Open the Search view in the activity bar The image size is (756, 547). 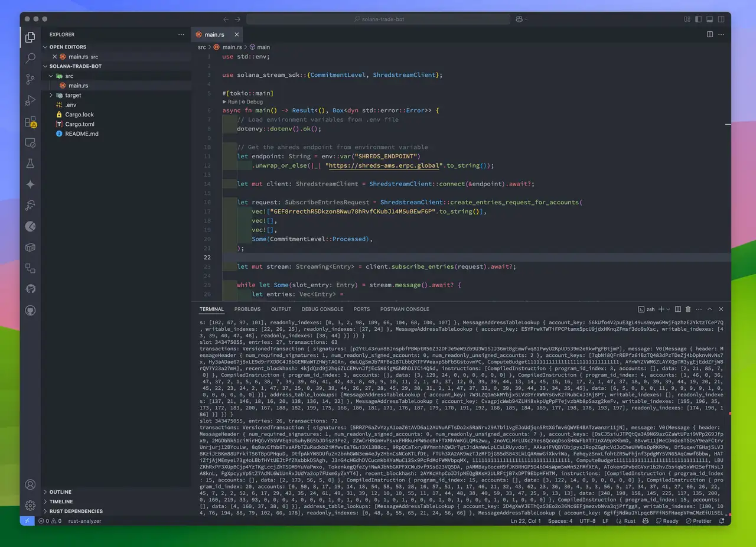coord(30,58)
